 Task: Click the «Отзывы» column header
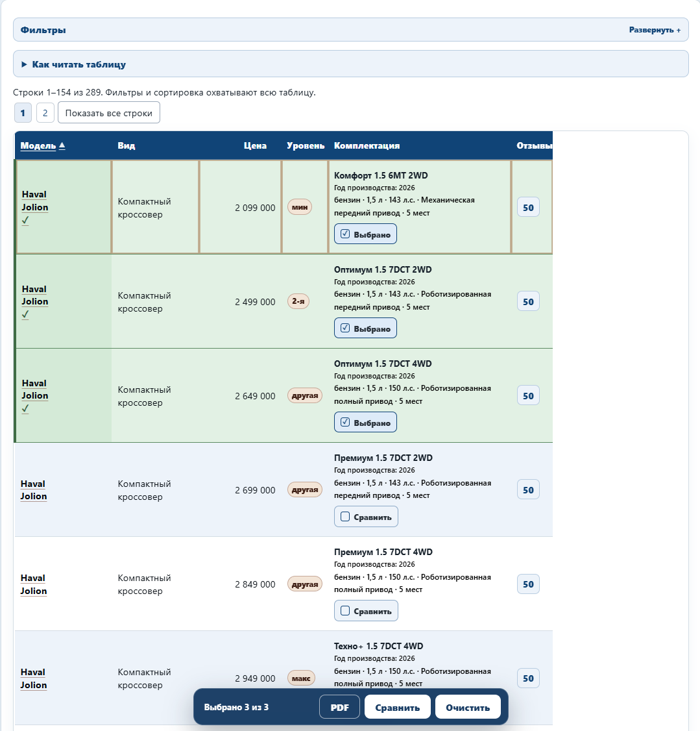pos(534,145)
